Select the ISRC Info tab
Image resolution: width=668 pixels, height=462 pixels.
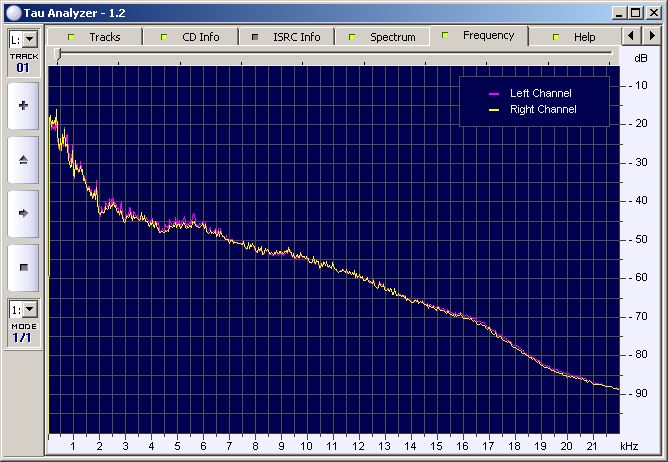287,37
